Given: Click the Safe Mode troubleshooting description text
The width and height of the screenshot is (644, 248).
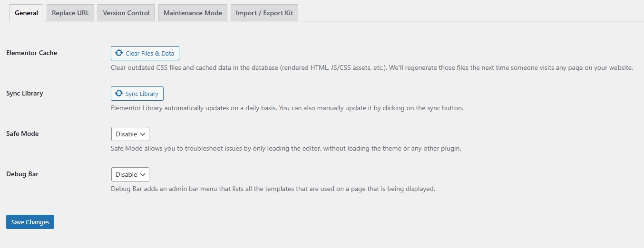Looking at the screenshot, I should [x=286, y=148].
